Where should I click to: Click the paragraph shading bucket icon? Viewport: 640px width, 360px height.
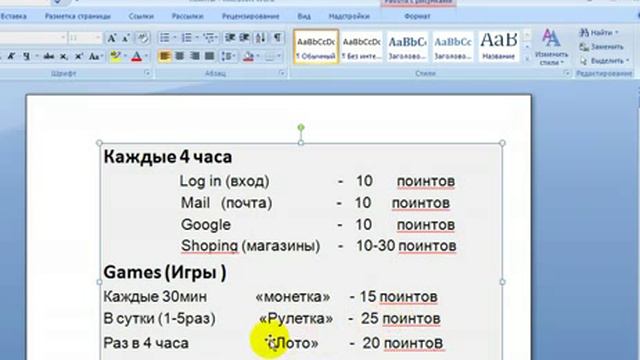tap(248, 56)
